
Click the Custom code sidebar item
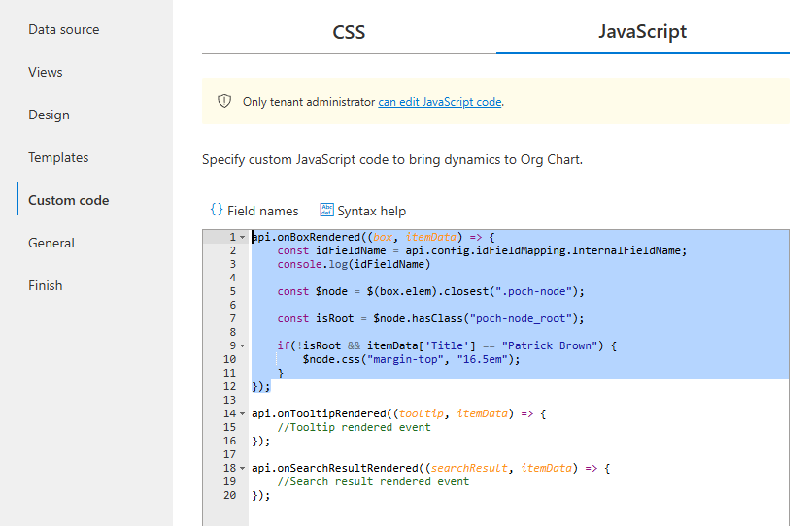pyautogui.click(x=68, y=200)
